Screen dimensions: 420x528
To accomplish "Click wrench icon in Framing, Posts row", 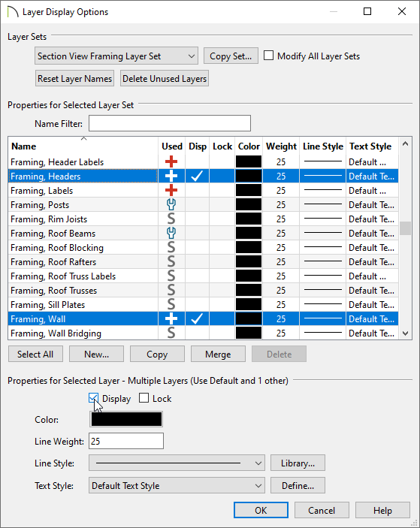I will tap(171, 205).
